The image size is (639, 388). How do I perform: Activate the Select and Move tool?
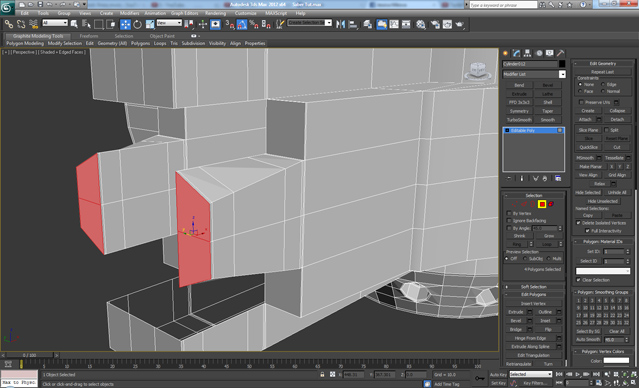coord(125,24)
